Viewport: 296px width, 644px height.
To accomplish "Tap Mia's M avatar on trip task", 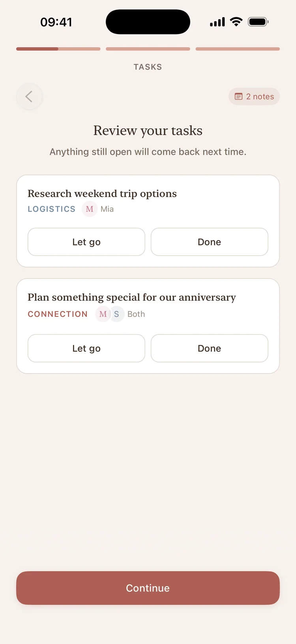I will coord(90,209).
